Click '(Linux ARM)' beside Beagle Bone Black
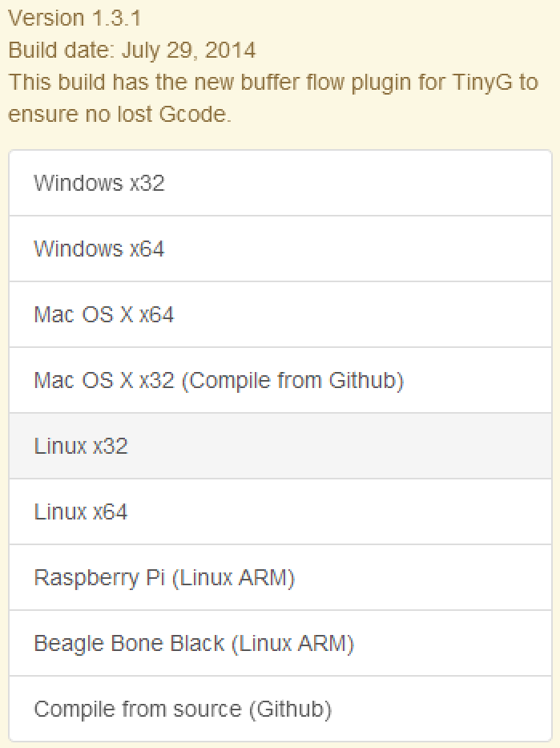 [292, 644]
